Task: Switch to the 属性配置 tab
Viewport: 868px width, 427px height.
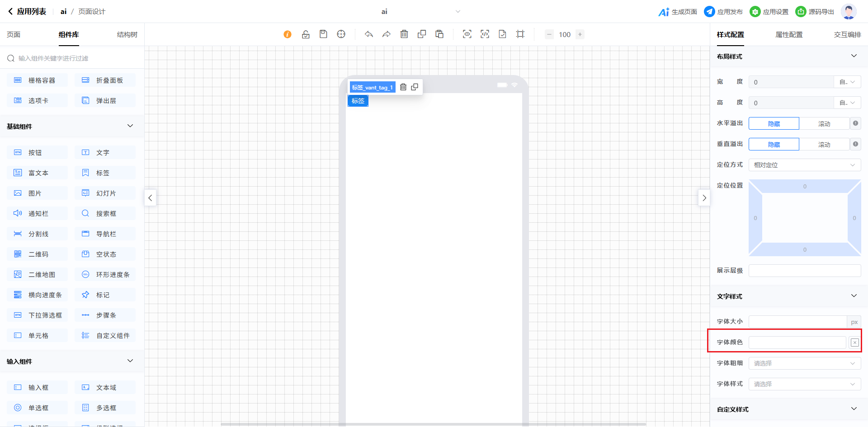Action: tap(789, 35)
